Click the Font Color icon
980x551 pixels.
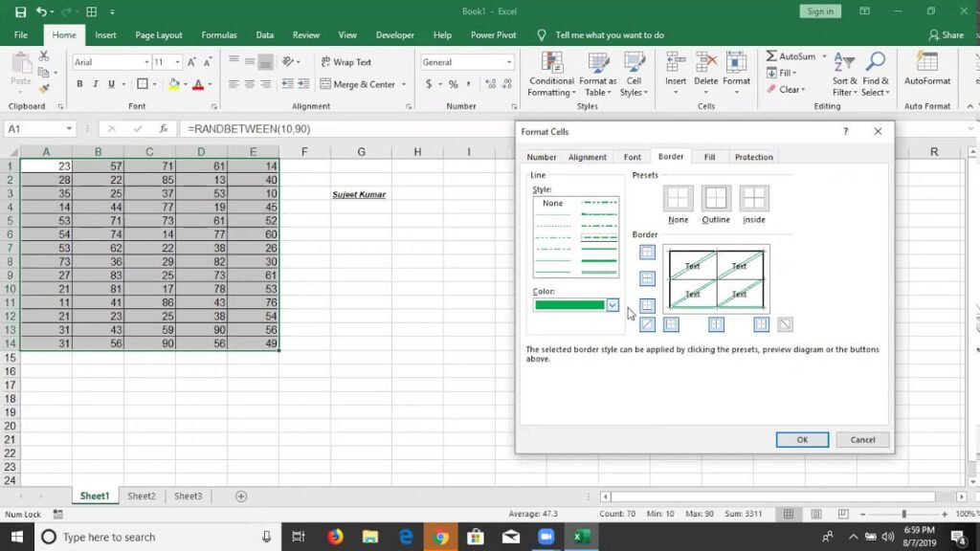[x=198, y=84]
